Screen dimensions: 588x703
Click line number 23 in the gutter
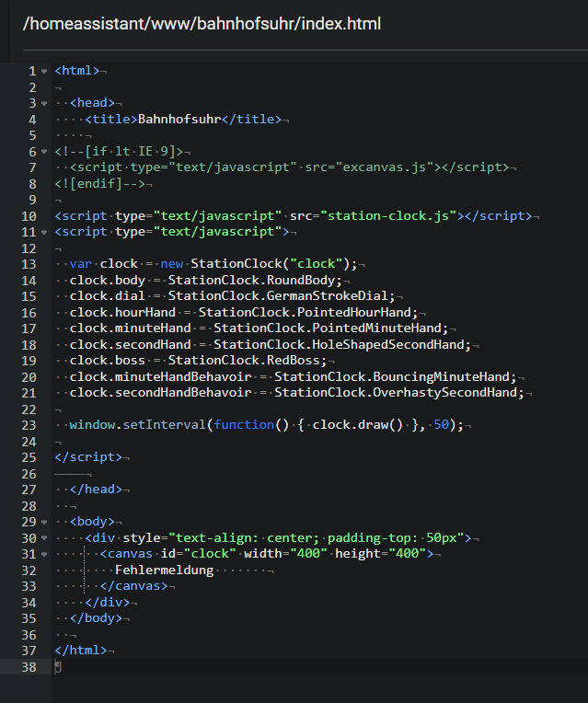point(30,425)
